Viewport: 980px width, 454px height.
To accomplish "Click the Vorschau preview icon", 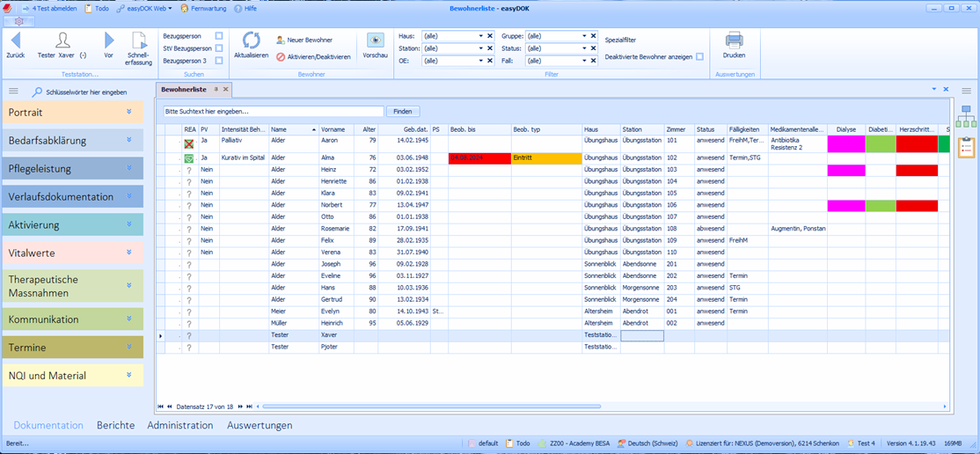I will click(x=375, y=40).
